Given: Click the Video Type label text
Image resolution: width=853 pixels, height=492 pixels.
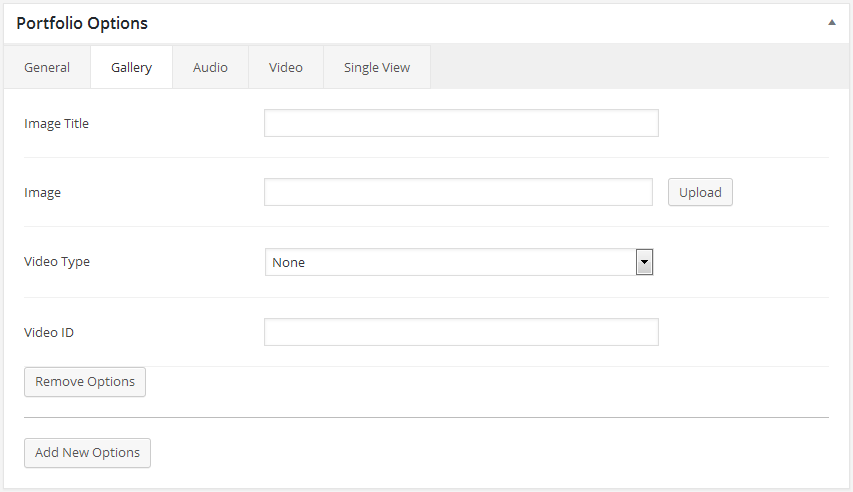Looking at the screenshot, I should (x=57, y=262).
